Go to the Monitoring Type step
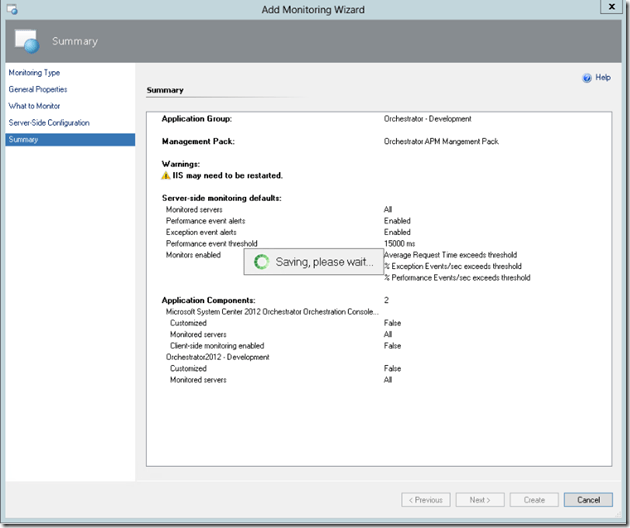The image size is (630, 528). coord(34,73)
